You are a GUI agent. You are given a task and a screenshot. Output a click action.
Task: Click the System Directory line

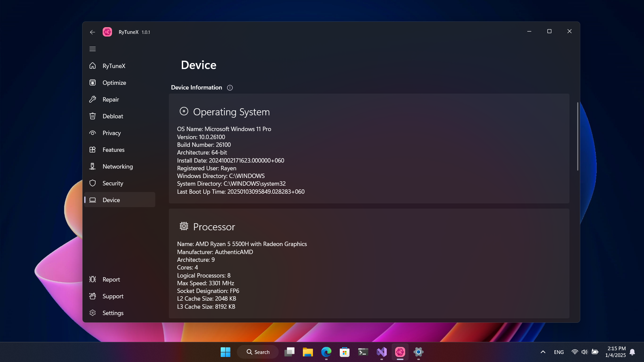[231, 184]
